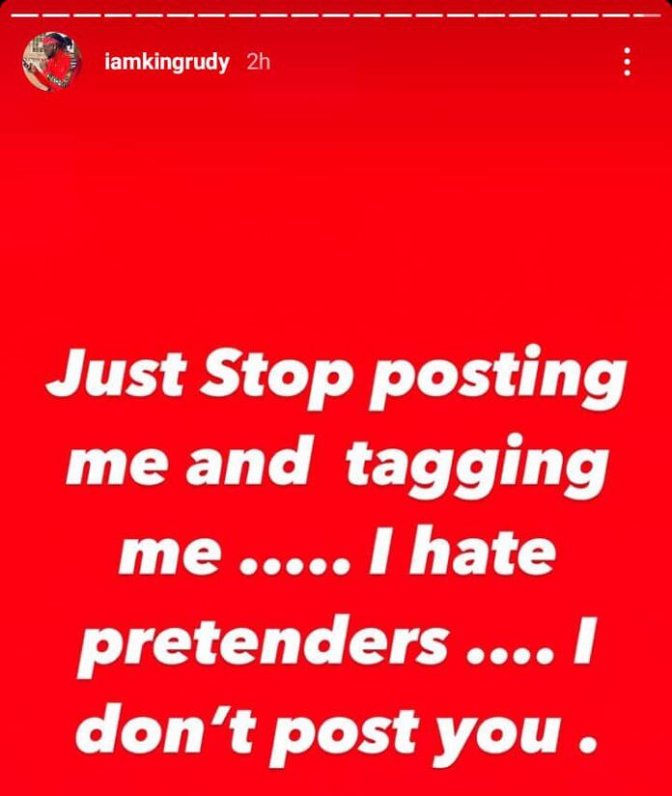Select the faded final story progress segment

[650, 15]
